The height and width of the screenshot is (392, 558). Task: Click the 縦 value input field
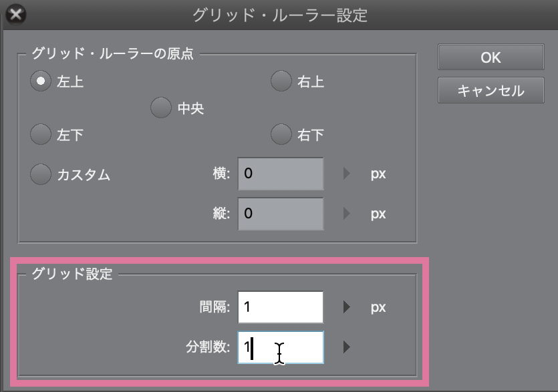point(281,214)
